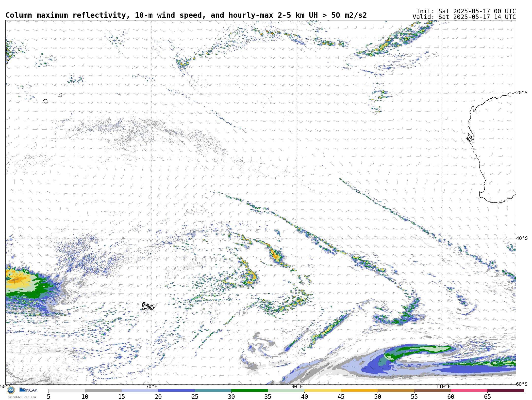
Task: Select the Valid time "Sat 2025-05-17 14 UTC"
Action: point(477,17)
